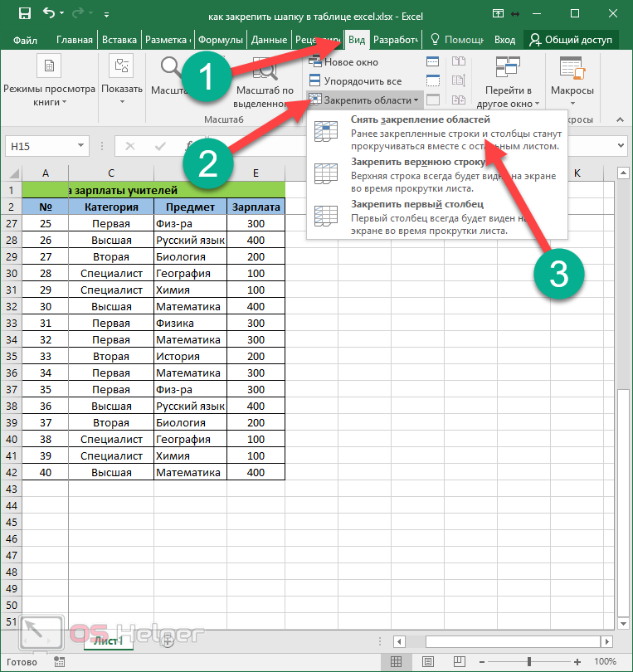
Task: Click the View Side by Side icon
Action: tap(459, 62)
